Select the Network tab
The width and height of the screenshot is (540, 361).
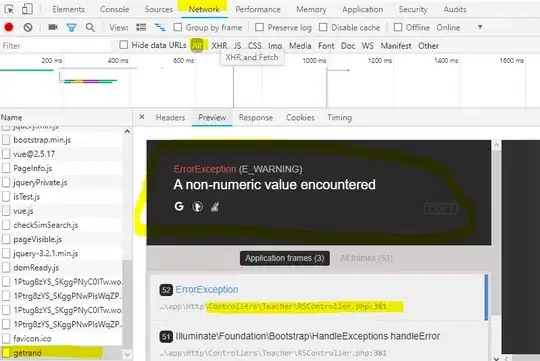[204, 9]
